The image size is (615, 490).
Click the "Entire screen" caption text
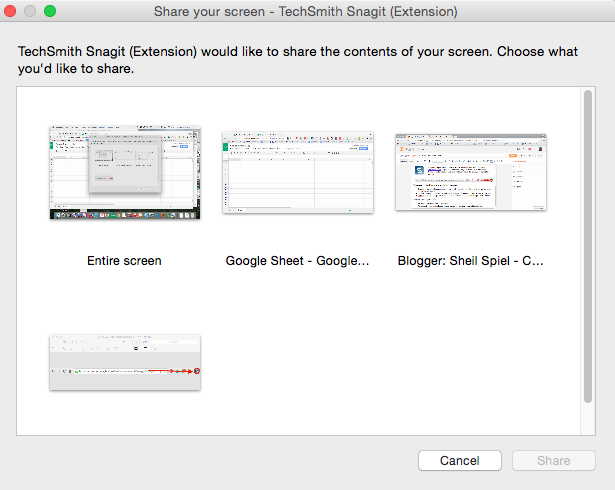[x=125, y=261]
